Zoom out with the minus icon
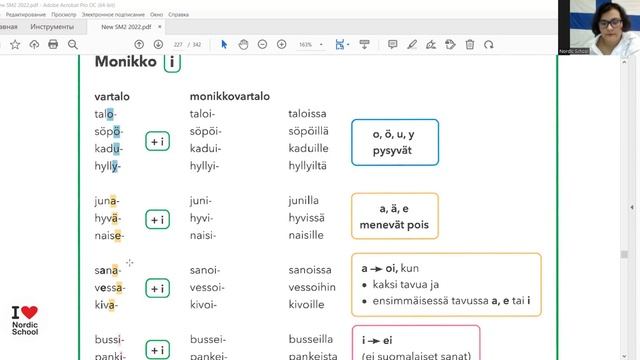Image resolution: width=640 pixels, height=360 pixels. click(x=262, y=44)
